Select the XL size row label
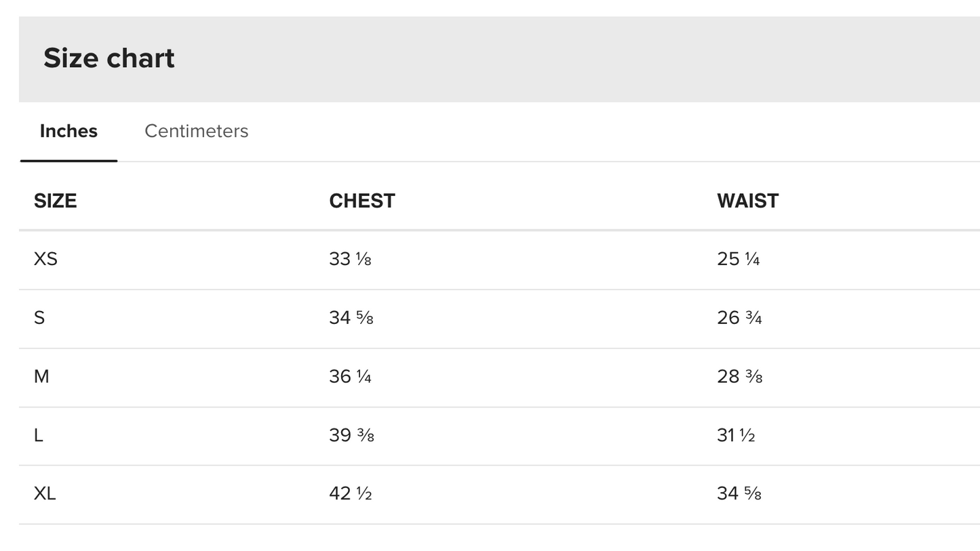This screenshot has height=551, width=980. click(x=45, y=493)
